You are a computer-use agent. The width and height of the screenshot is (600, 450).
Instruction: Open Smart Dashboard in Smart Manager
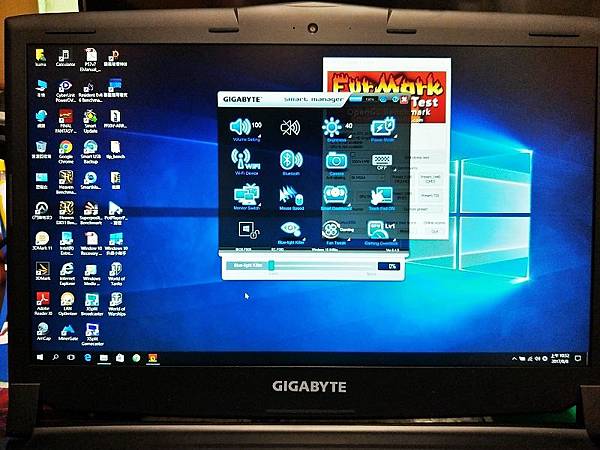(336, 197)
